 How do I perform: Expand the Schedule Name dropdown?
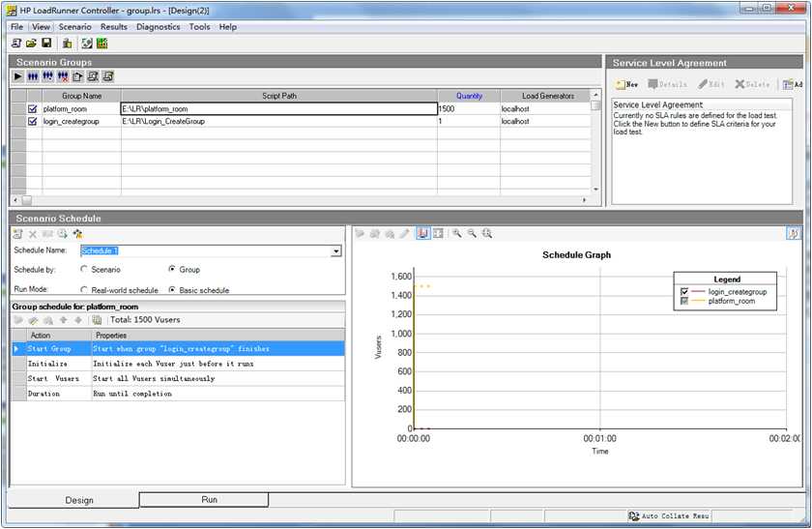(336, 251)
